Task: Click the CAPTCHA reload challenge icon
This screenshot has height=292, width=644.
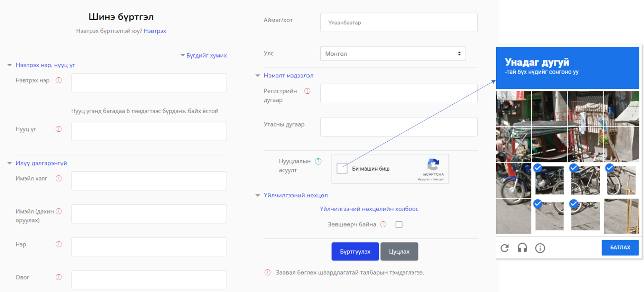Action: click(x=505, y=248)
